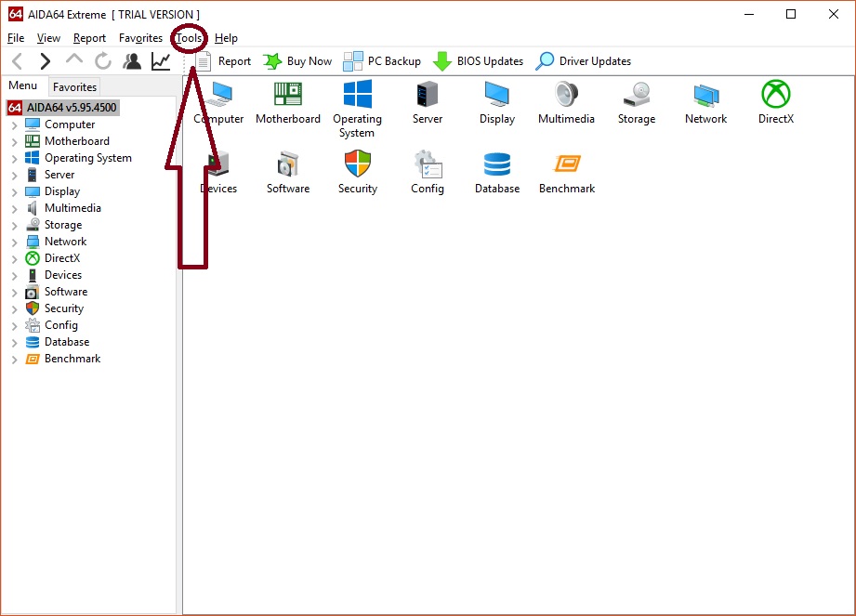
Task: Click the Forward navigation arrow
Action: [46, 61]
